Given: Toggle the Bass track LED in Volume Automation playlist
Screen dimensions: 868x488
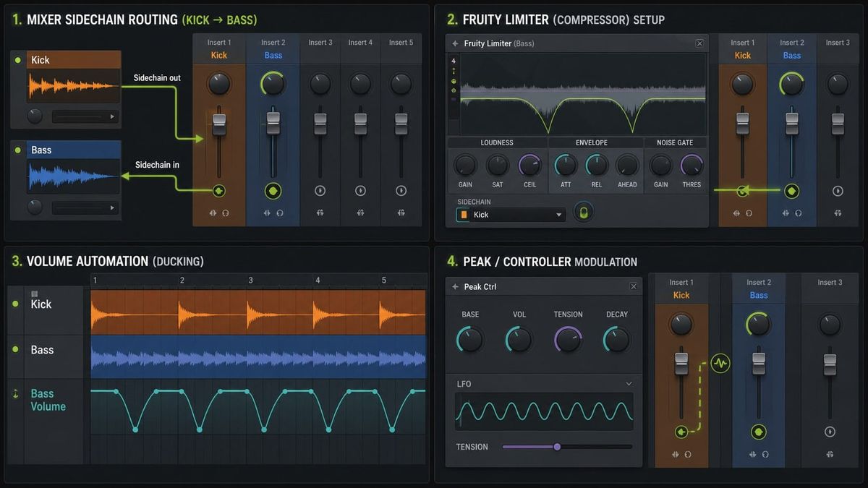Looking at the screenshot, I should [15, 350].
